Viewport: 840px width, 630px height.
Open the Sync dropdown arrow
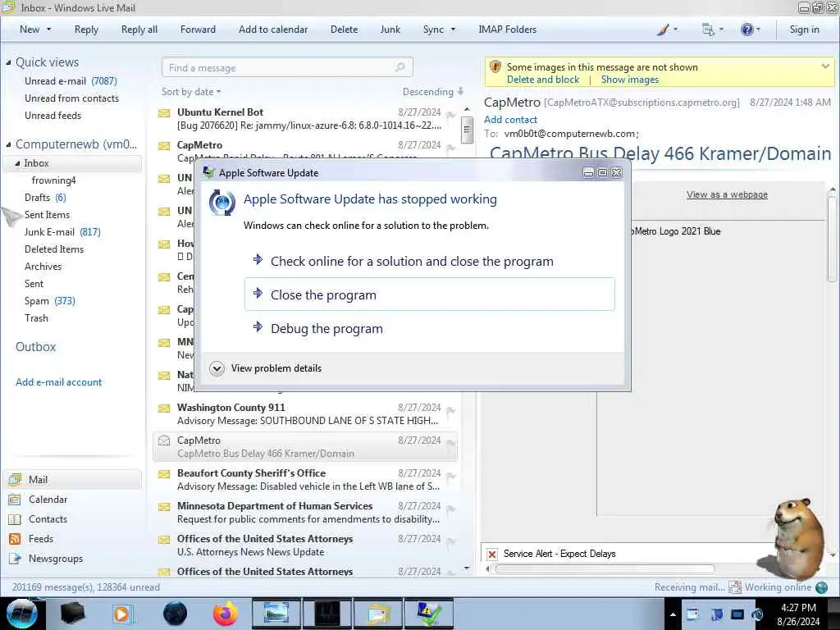click(453, 30)
